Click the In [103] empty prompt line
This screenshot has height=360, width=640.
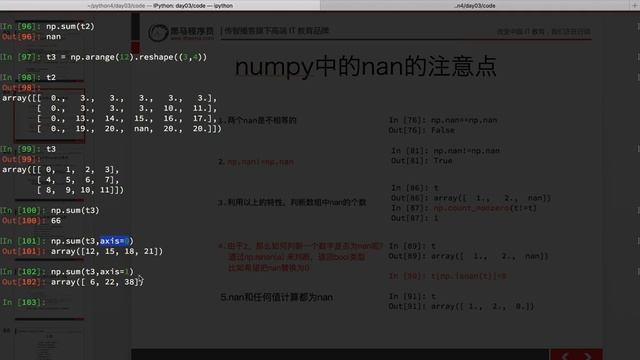pos(24,302)
